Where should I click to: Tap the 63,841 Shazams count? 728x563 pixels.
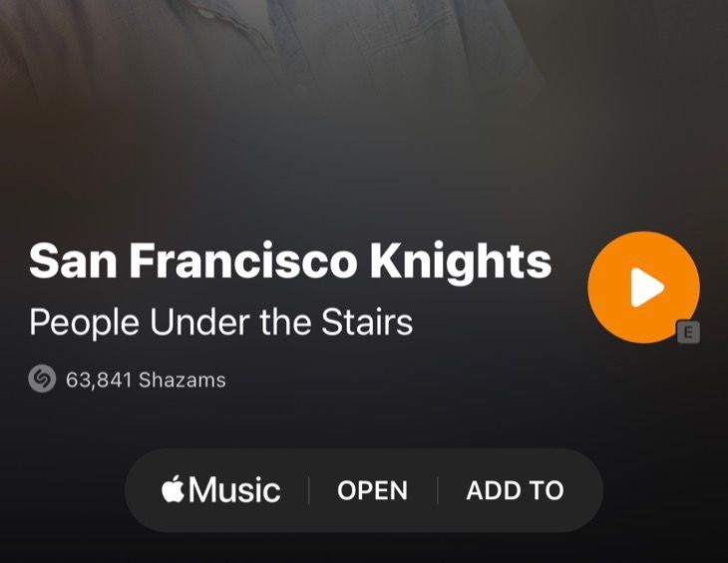(x=146, y=380)
